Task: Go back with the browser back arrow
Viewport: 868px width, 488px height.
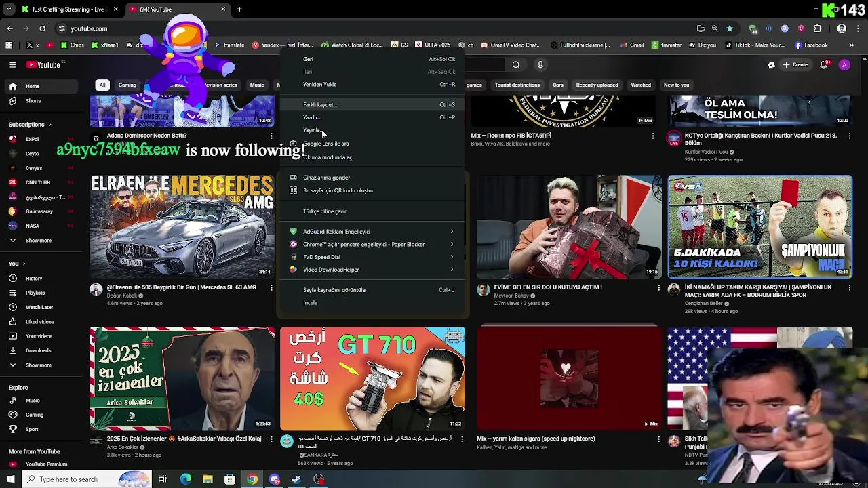Action: click(x=9, y=28)
